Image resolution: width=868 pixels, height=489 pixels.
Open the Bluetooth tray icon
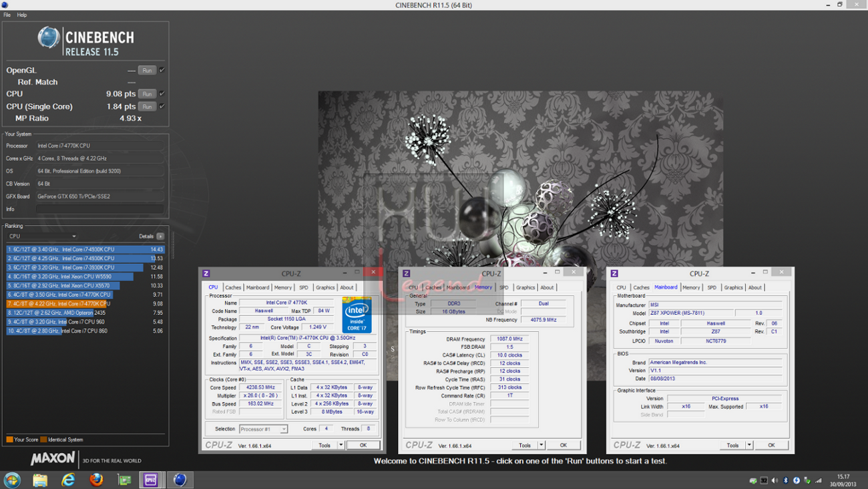(785, 480)
